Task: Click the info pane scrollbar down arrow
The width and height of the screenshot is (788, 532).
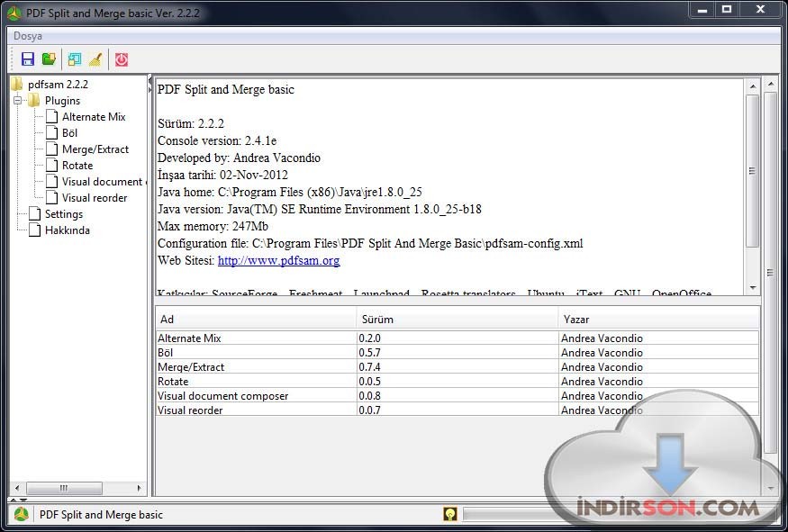Action: click(752, 288)
